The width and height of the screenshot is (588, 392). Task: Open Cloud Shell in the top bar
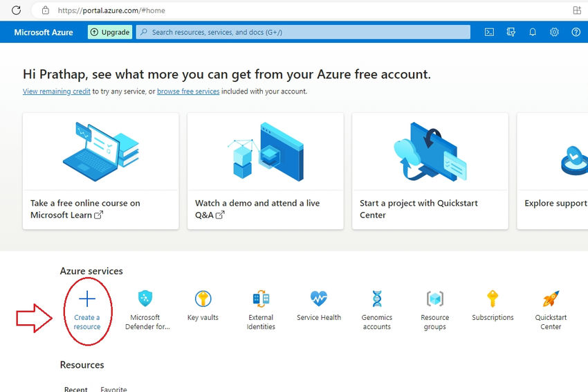489,32
